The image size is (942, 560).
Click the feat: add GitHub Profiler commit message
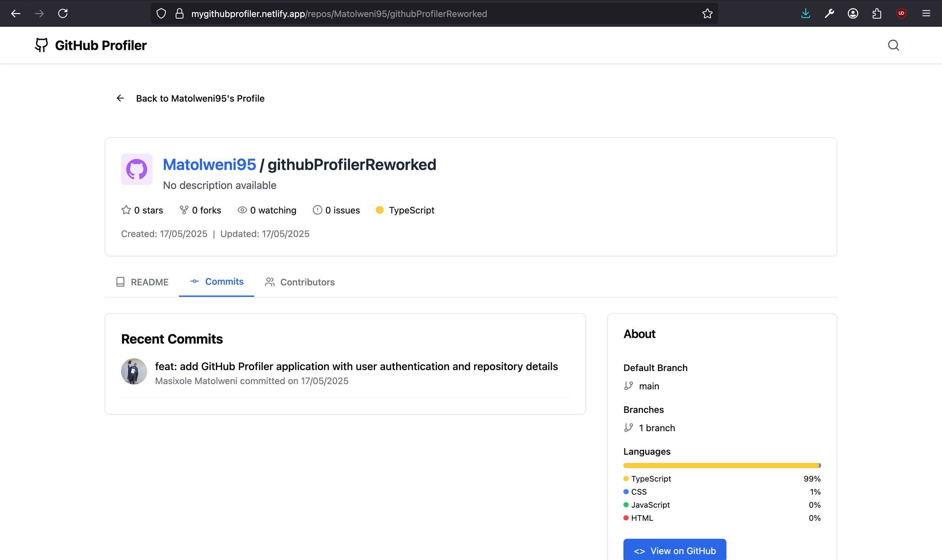357,366
